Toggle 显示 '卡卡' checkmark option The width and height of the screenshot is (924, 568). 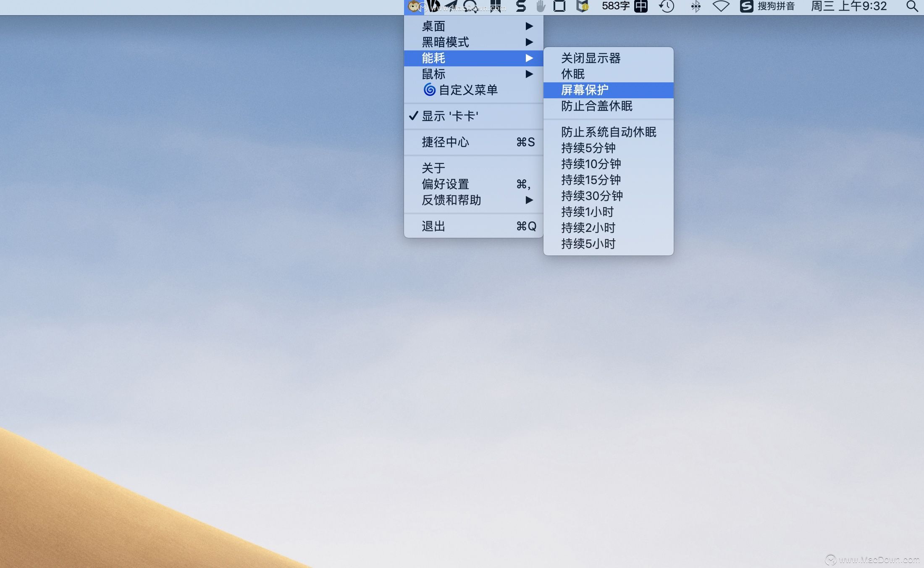point(449,116)
